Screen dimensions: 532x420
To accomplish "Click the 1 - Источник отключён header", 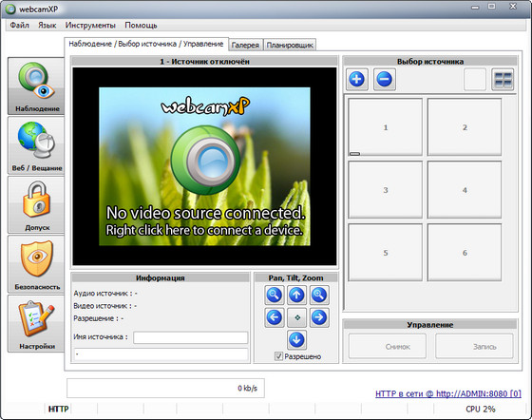I will coord(204,62).
